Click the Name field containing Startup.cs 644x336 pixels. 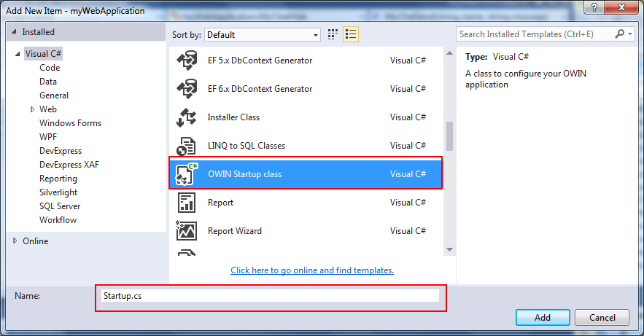[x=271, y=296]
